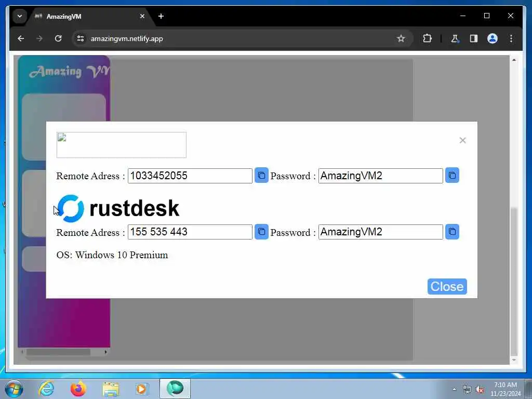Open Windows Explorer from the taskbar

(x=111, y=389)
